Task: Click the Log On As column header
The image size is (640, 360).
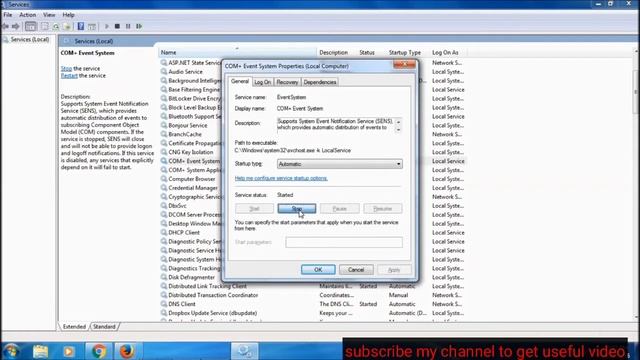Action: [447, 53]
